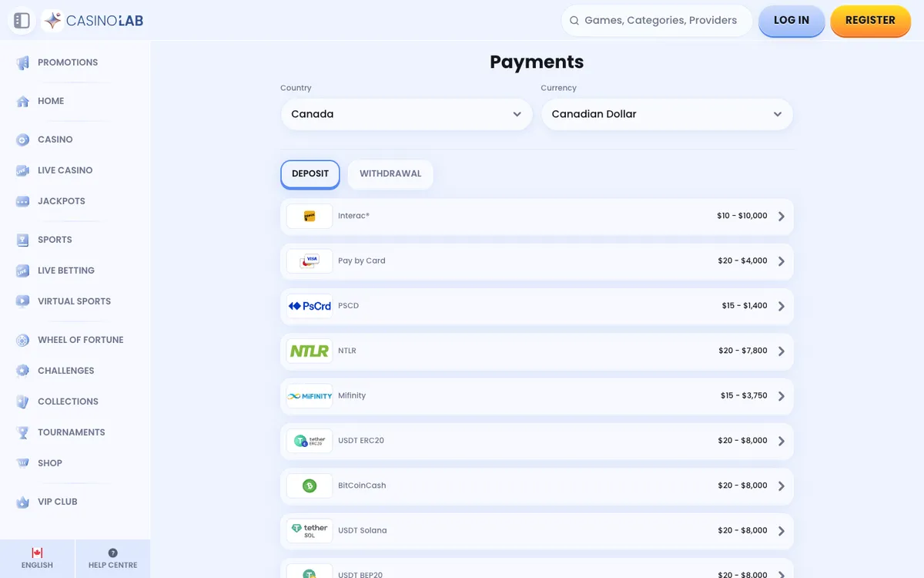Screen dimensions: 924x578
Task: Click the search magnifier icon
Action: coord(574,21)
